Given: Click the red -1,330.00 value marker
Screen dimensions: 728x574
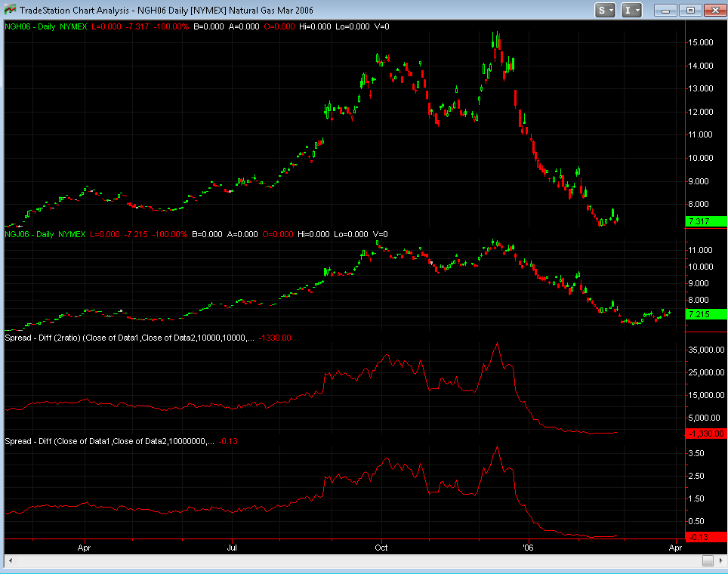Looking at the screenshot, I should (x=706, y=434).
